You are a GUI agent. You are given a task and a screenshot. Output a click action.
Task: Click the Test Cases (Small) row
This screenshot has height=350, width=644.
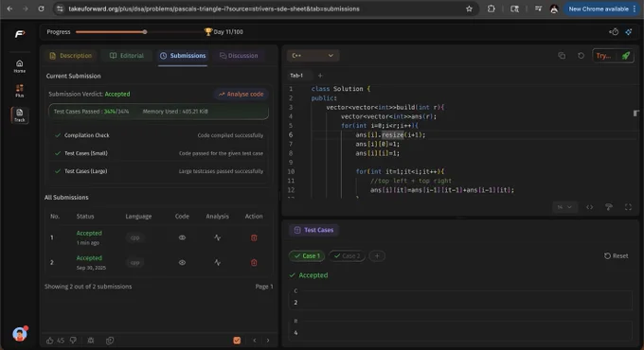point(158,153)
